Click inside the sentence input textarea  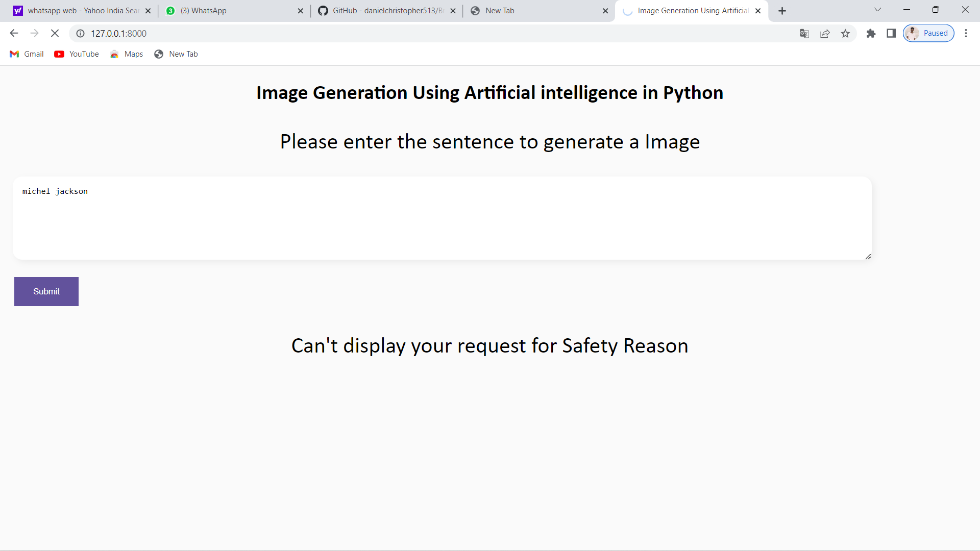[439, 218]
